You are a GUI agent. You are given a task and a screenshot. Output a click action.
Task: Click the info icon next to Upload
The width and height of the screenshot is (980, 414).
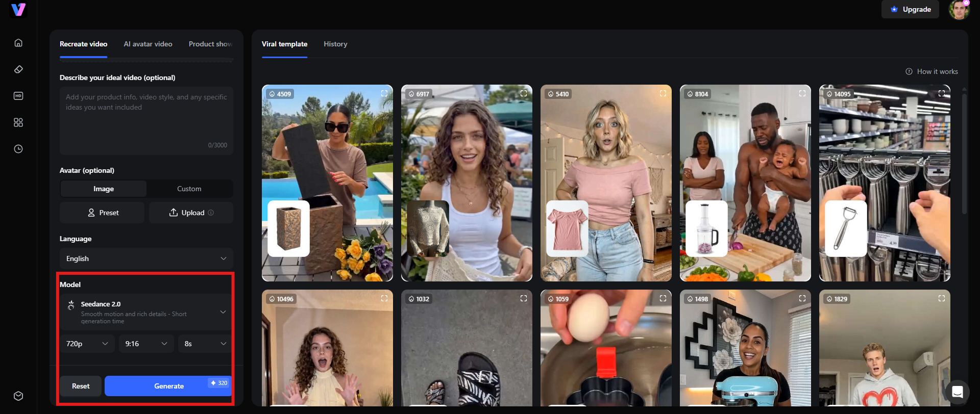[211, 213]
